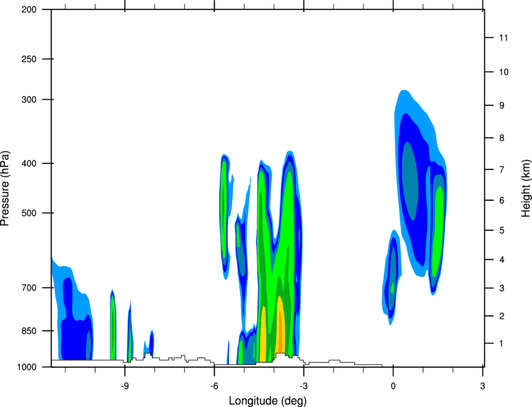Click the 1000 pressure tick label
532x407 pixels.
26,367
